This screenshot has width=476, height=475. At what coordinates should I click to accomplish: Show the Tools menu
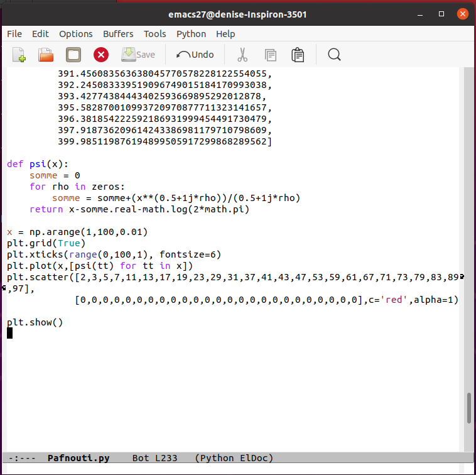(154, 34)
